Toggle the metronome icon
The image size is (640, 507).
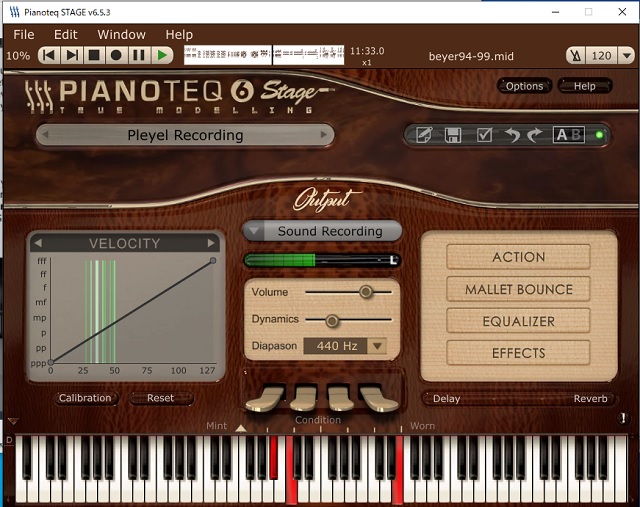576,56
